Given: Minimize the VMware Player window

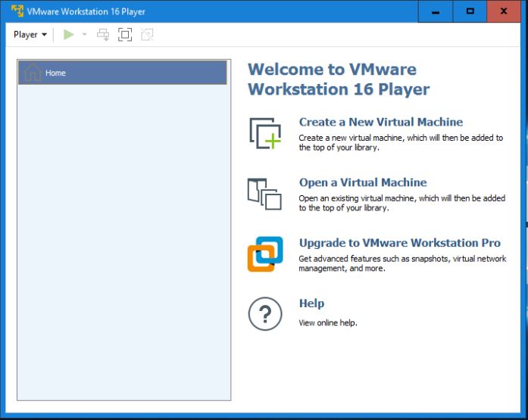Looking at the screenshot, I should click(x=436, y=11).
